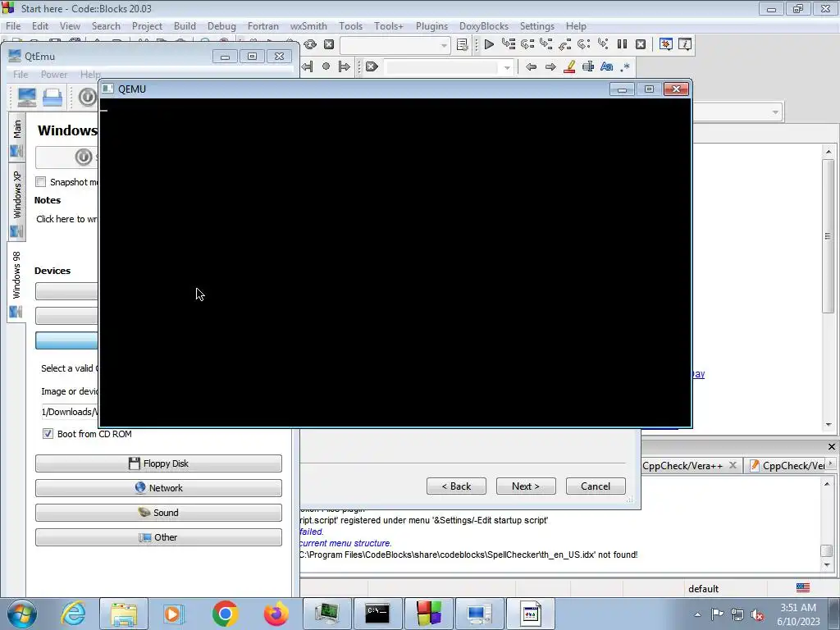This screenshot has width=840, height=630.
Task: Expand the Floppy Disk section
Action: click(x=158, y=463)
